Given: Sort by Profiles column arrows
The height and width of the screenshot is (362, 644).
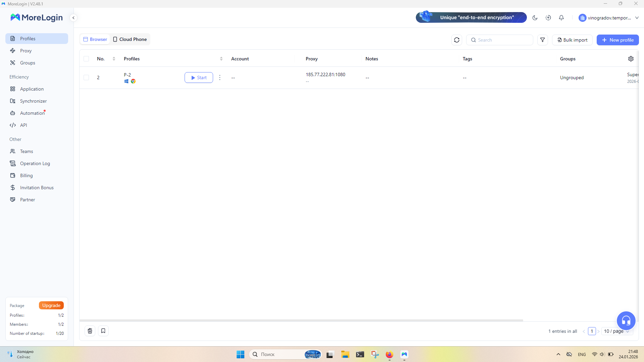Looking at the screenshot, I should 221,59.
